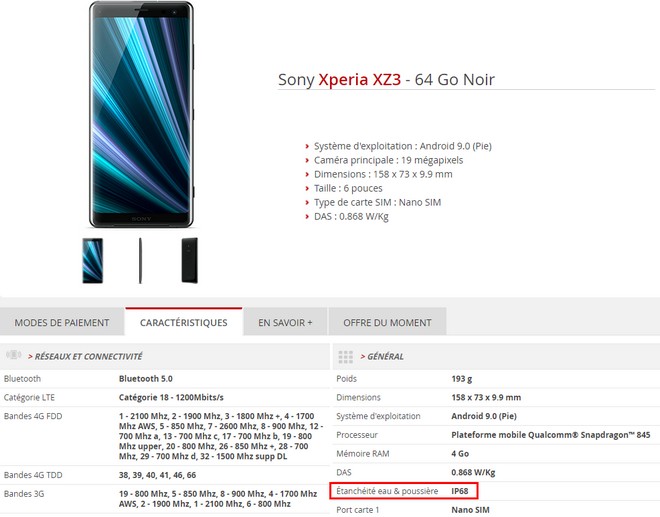
Task: Click the Général section grid icon
Action: click(346, 357)
